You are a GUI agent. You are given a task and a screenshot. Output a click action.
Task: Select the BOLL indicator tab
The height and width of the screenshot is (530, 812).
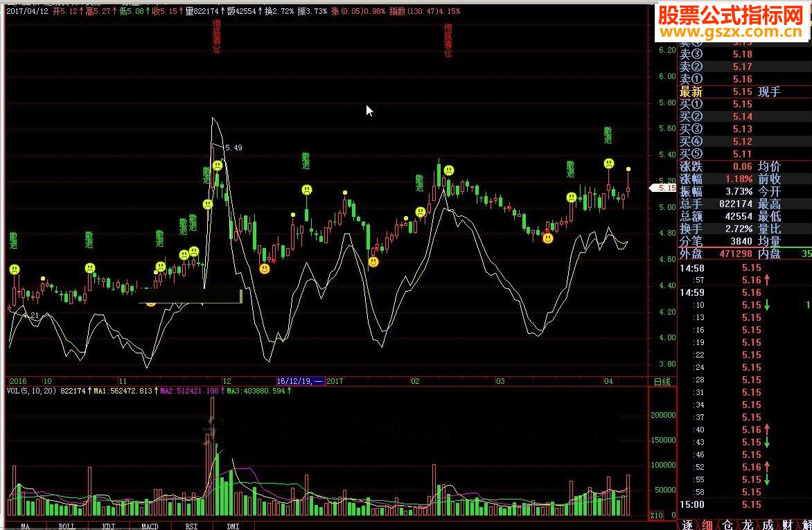pos(67,526)
